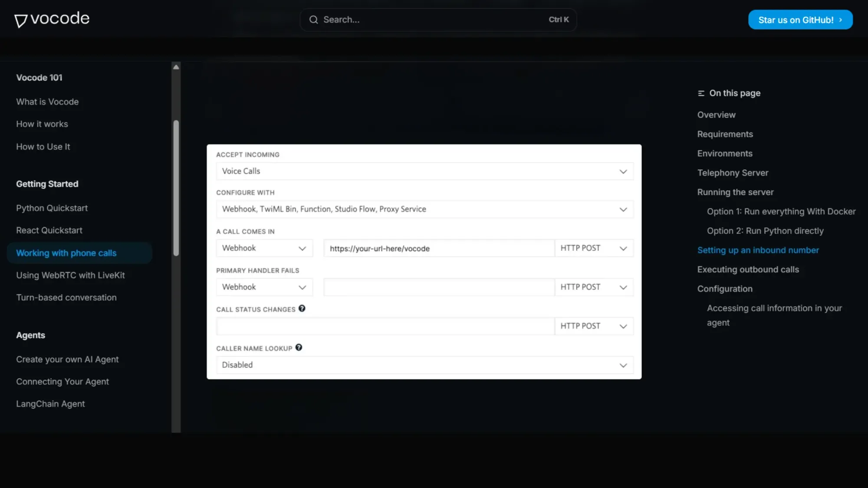The height and width of the screenshot is (488, 868).
Task: Navigate to "Setting up an inbound number"
Action: pyautogui.click(x=758, y=250)
